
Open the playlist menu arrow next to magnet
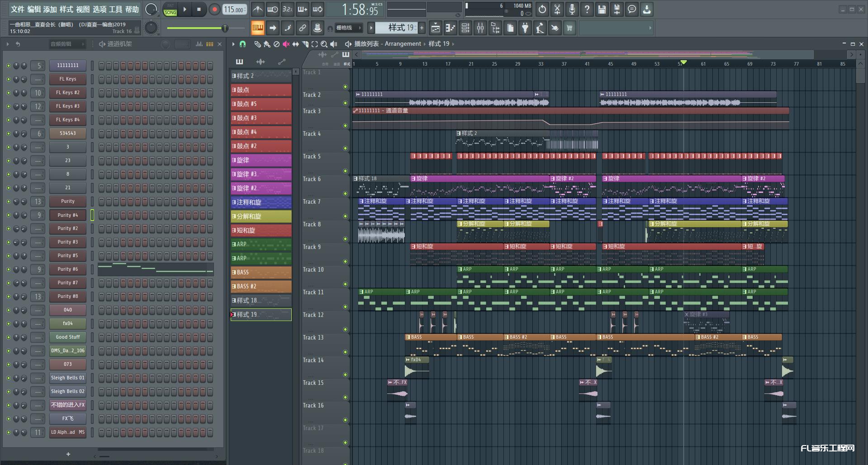coord(233,44)
